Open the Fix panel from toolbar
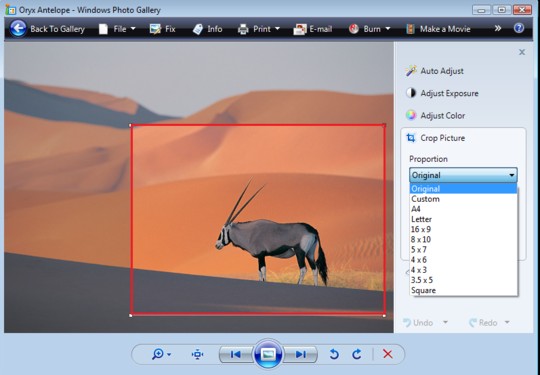Screen dimensions: 540x375 click(x=163, y=29)
